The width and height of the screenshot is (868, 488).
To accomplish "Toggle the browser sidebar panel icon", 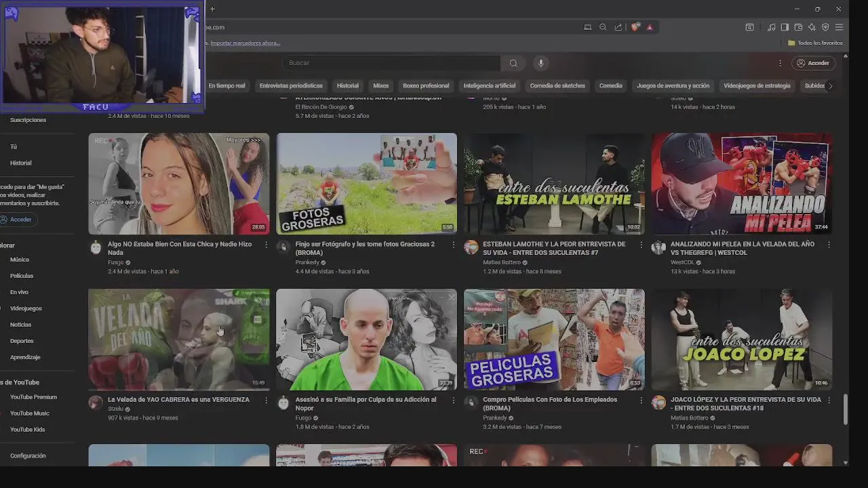I will [785, 27].
